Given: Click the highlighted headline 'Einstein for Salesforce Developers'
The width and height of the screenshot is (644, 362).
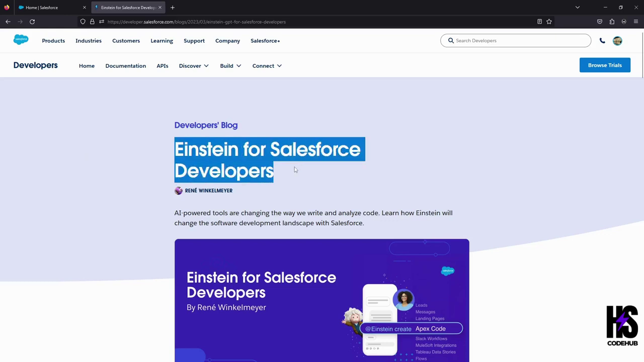Looking at the screenshot, I should (x=270, y=160).
